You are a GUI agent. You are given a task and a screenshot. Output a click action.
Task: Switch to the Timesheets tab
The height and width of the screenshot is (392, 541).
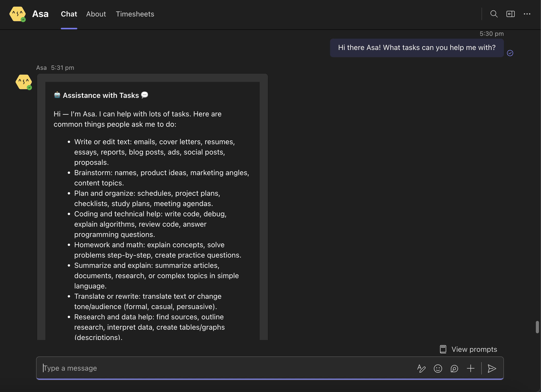click(135, 14)
